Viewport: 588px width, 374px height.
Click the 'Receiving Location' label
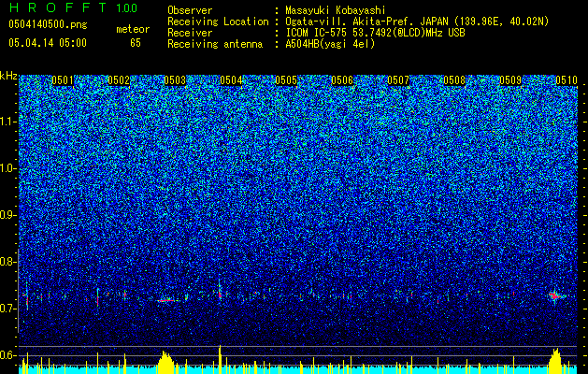pyautogui.click(x=218, y=22)
